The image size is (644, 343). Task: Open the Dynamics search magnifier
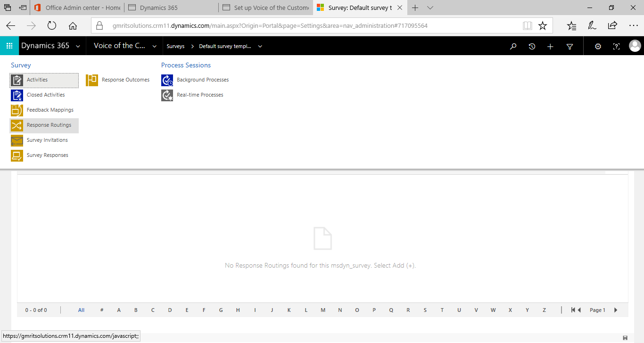point(513,46)
